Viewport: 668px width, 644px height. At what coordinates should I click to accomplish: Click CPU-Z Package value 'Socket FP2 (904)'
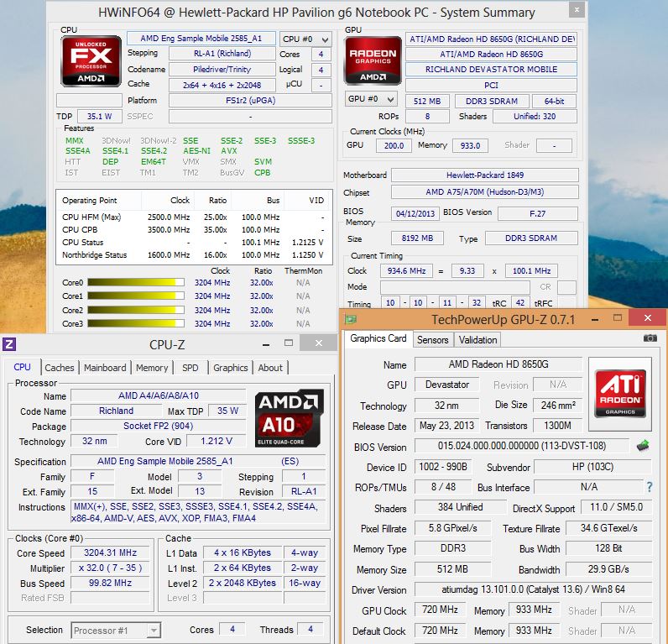[x=158, y=426]
